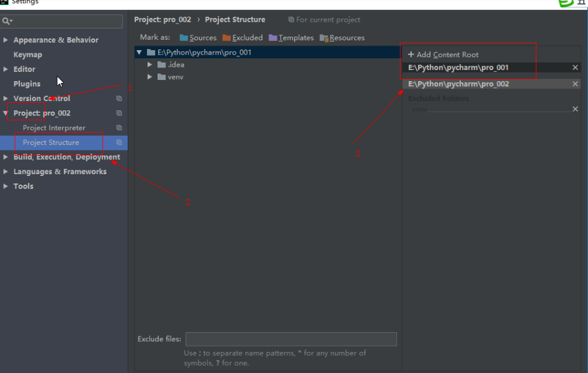Mark folder as Templates
Image resolution: width=588 pixels, height=373 pixels.
tap(291, 38)
